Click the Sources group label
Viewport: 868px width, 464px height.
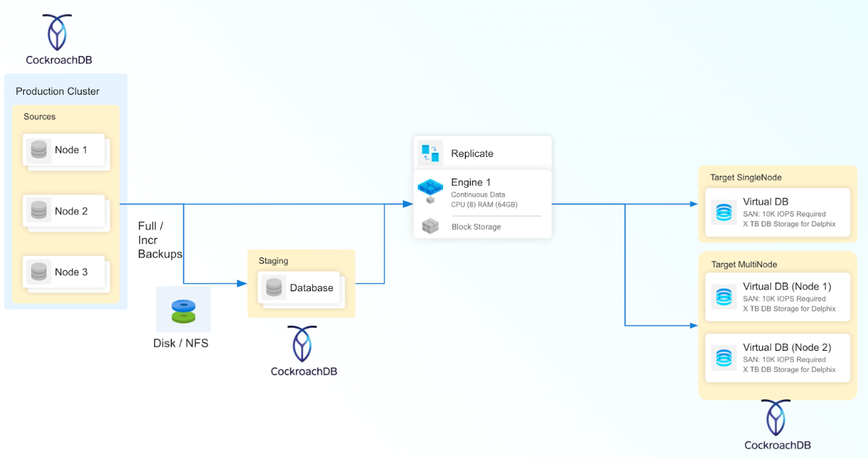[x=39, y=117]
